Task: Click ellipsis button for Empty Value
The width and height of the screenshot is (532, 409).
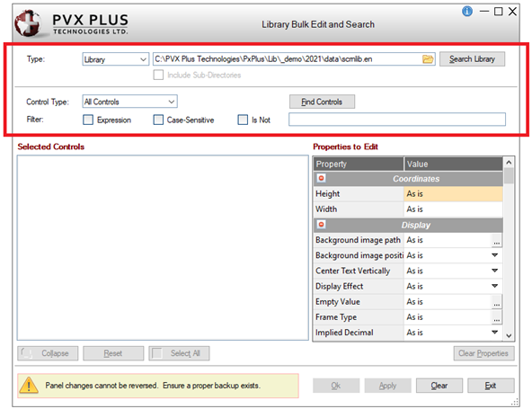Action: pyautogui.click(x=496, y=302)
